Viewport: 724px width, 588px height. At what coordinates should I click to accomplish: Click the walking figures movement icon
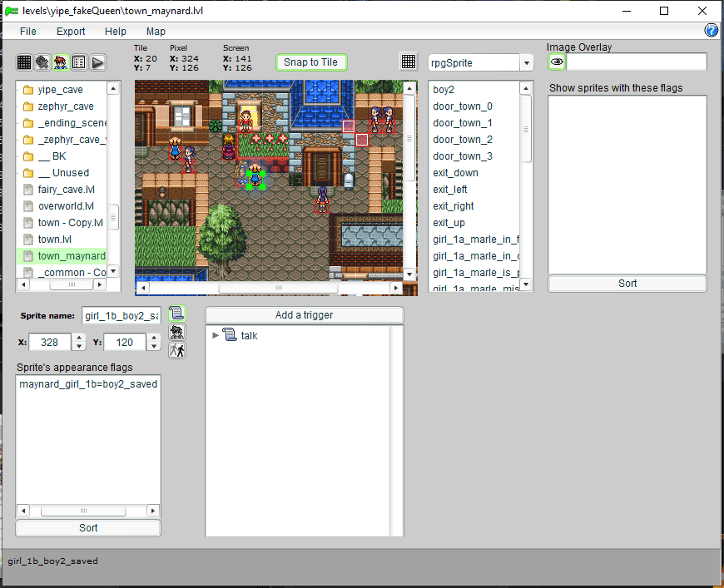pyautogui.click(x=176, y=350)
